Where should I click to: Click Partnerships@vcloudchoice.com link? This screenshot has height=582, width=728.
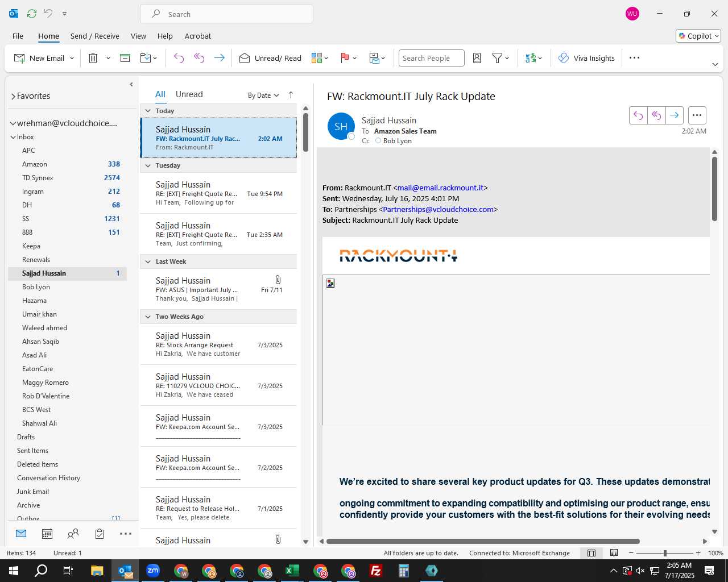pyautogui.click(x=438, y=209)
